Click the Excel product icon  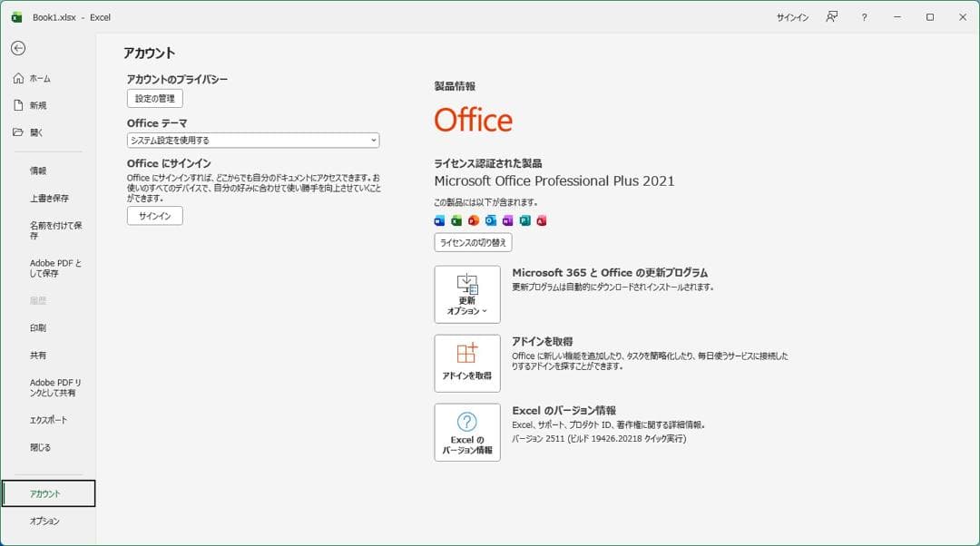coord(456,220)
